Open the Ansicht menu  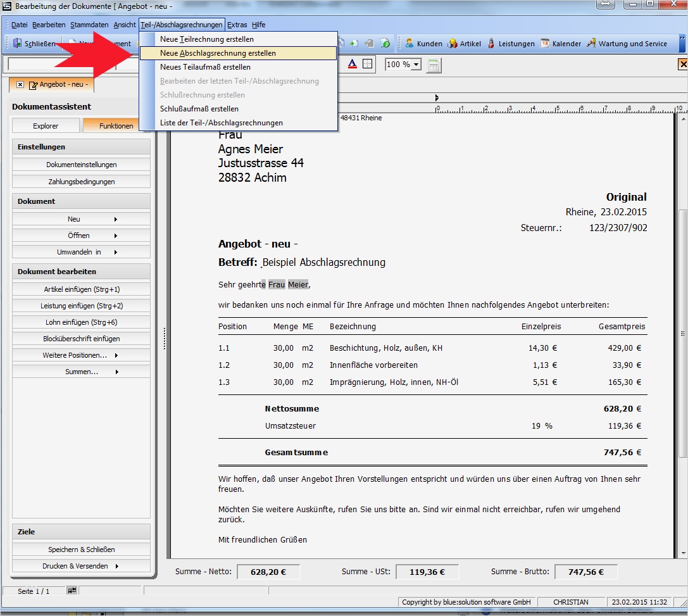tap(125, 25)
